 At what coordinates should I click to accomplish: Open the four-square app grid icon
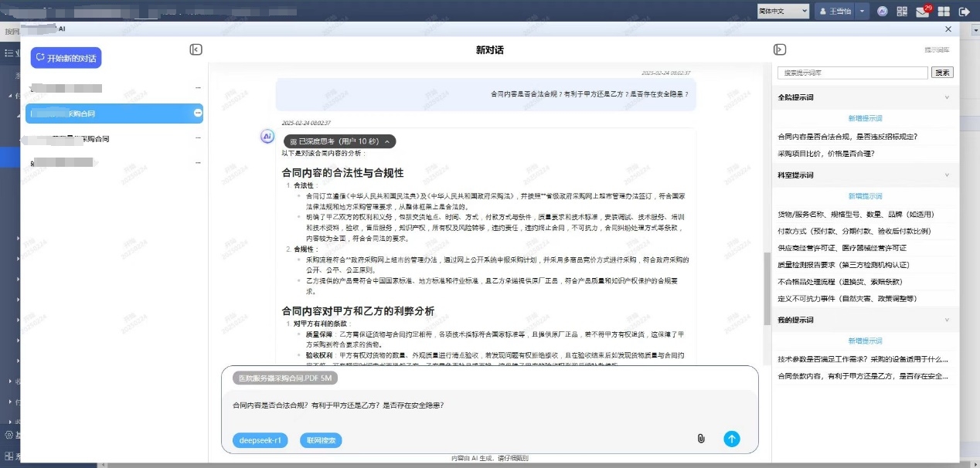[x=944, y=12]
